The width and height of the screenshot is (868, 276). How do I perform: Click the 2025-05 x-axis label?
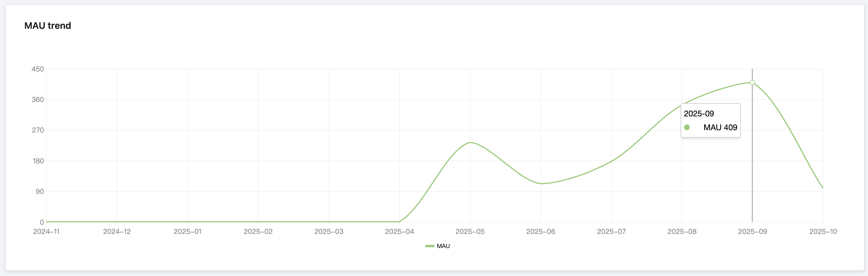click(x=470, y=232)
